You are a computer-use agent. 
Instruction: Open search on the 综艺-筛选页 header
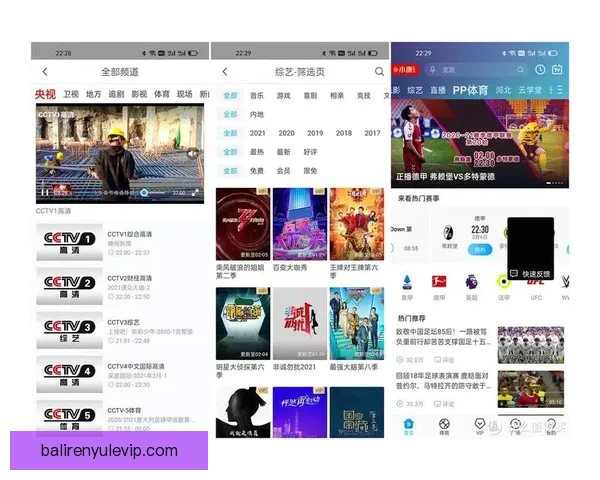[x=379, y=72]
